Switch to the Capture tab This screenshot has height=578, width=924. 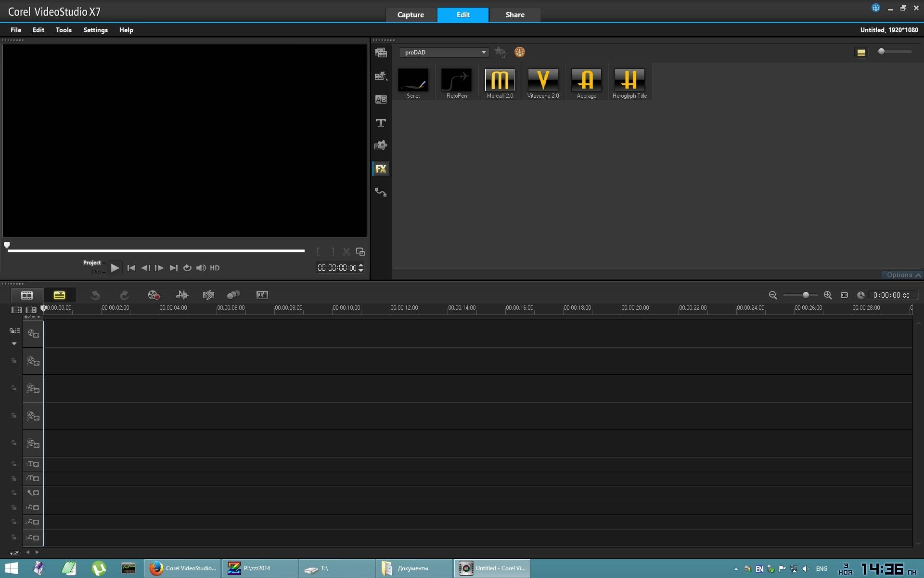(411, 15)
